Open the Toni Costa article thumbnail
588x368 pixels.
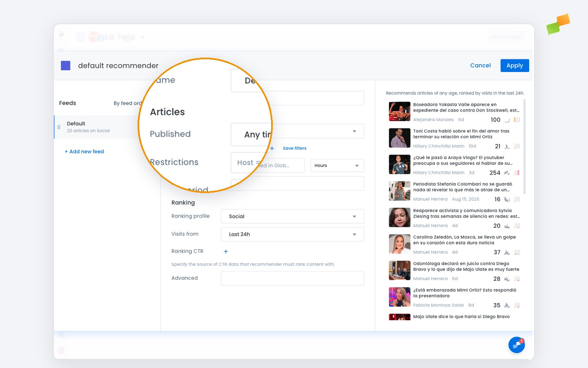[399, 138]
